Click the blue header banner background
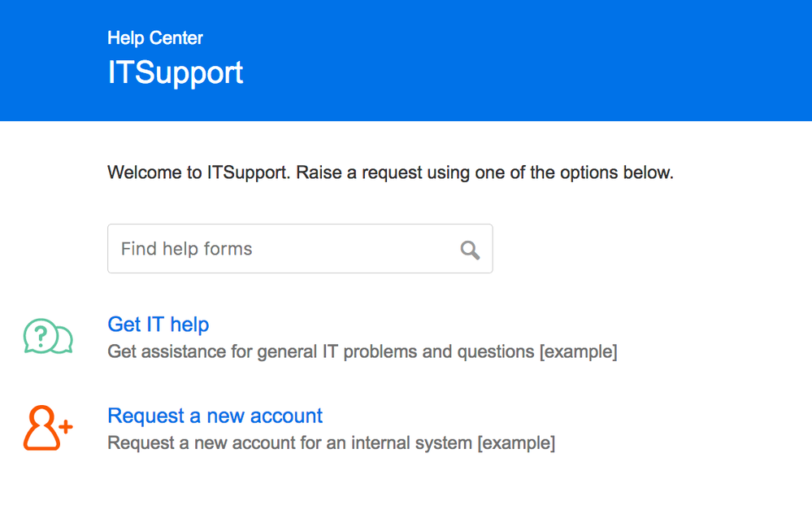This screenshot has width=812, height=510. point(528,61)
